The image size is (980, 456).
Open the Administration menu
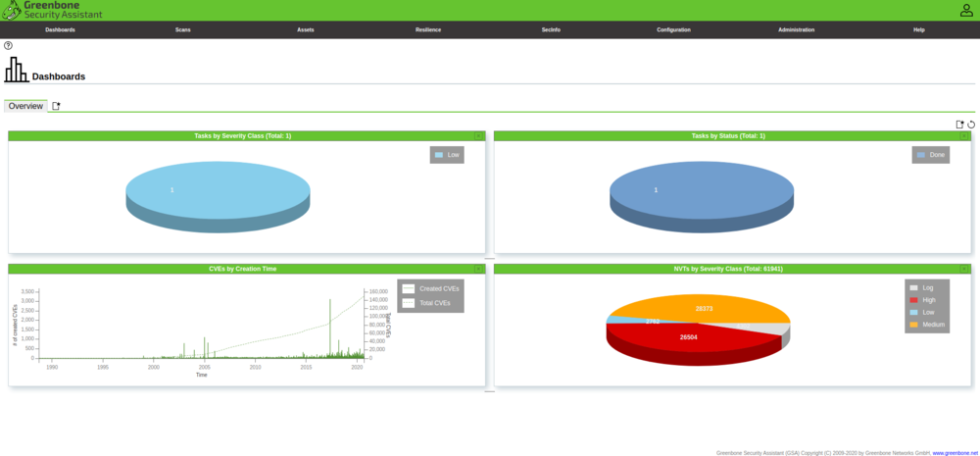point(796,30)
